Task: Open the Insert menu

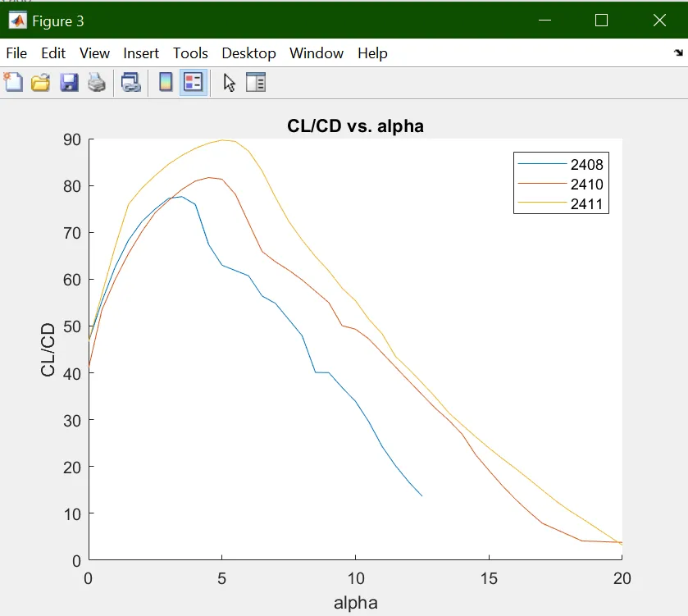Action: pos(141,53)
